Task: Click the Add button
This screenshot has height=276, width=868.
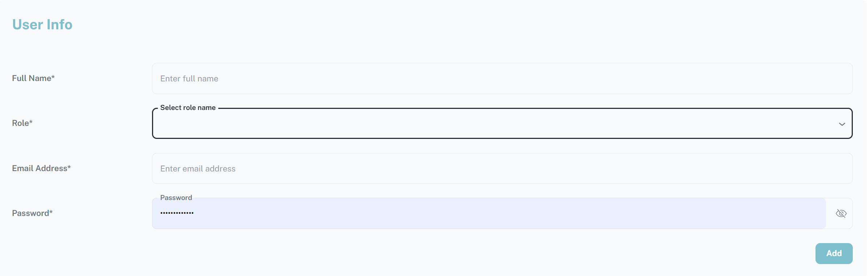Action: tap(834, 253)
